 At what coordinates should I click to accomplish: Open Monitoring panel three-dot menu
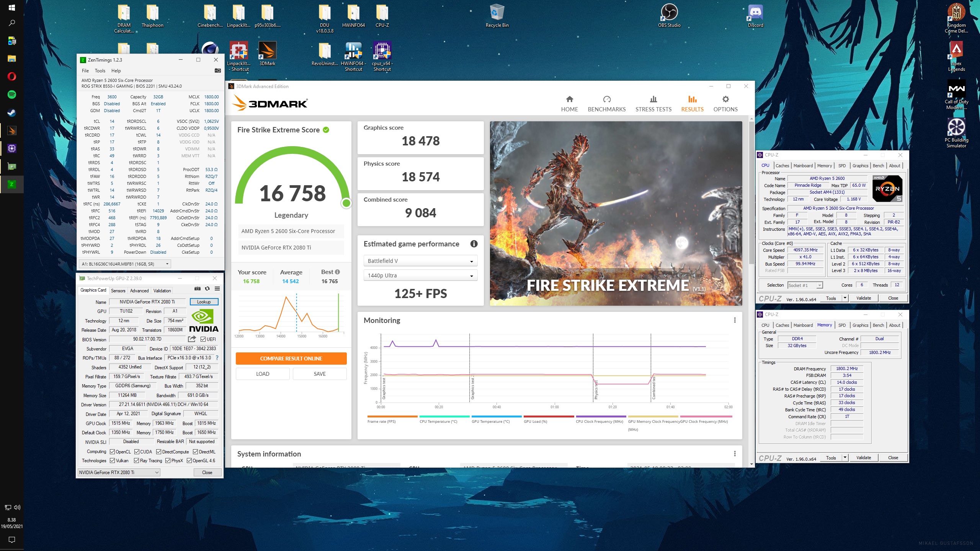(x=735, y=320)
